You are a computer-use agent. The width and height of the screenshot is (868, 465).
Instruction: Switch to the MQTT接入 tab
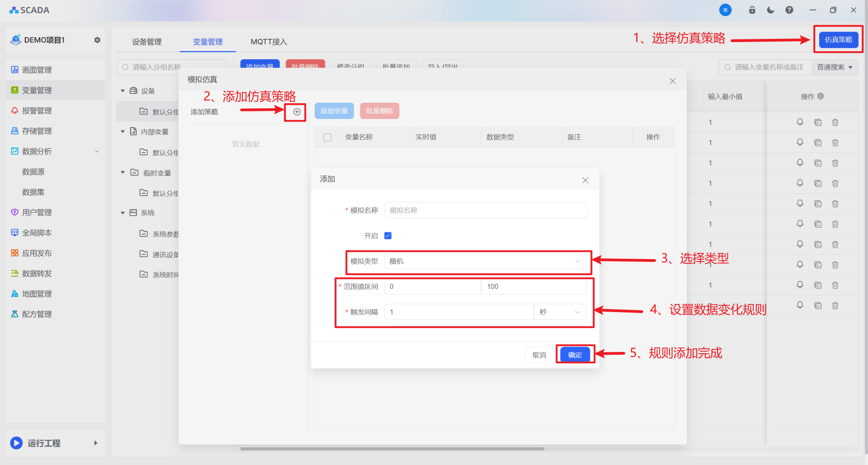coord(269,42)
